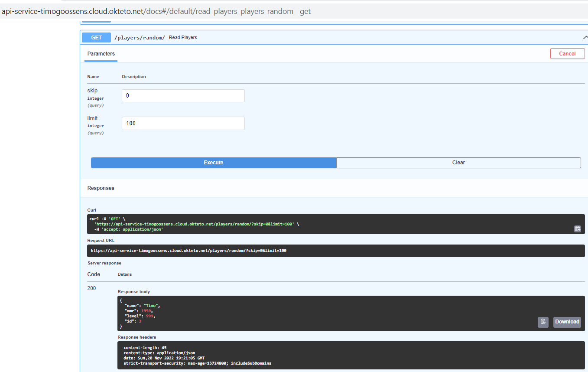
Task: Download the JSON response body
Action: [567, 322]
